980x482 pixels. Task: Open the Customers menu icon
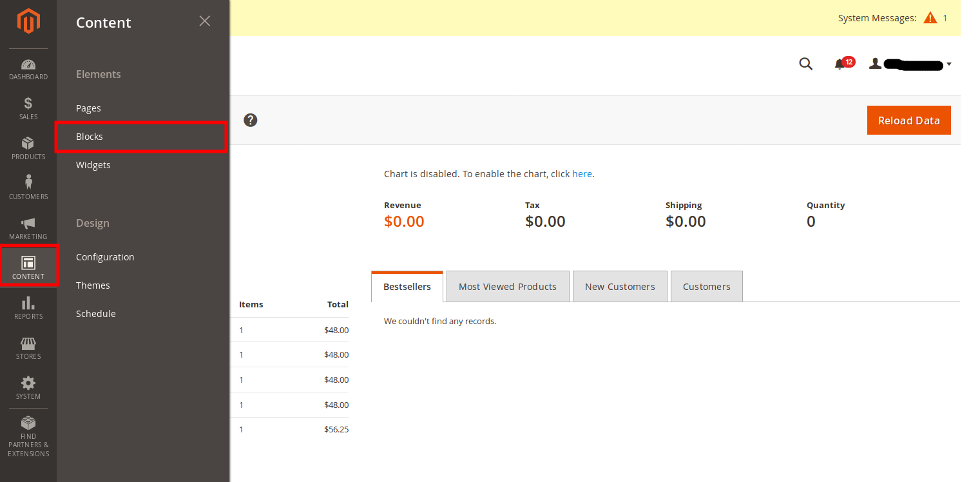(28, 188)
